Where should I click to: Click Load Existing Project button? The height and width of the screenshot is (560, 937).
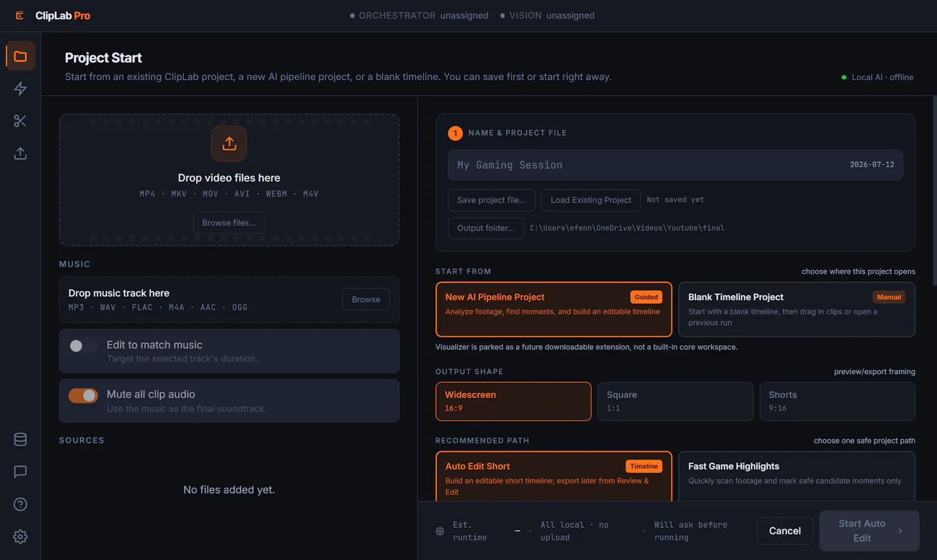(x=591, y=200)
